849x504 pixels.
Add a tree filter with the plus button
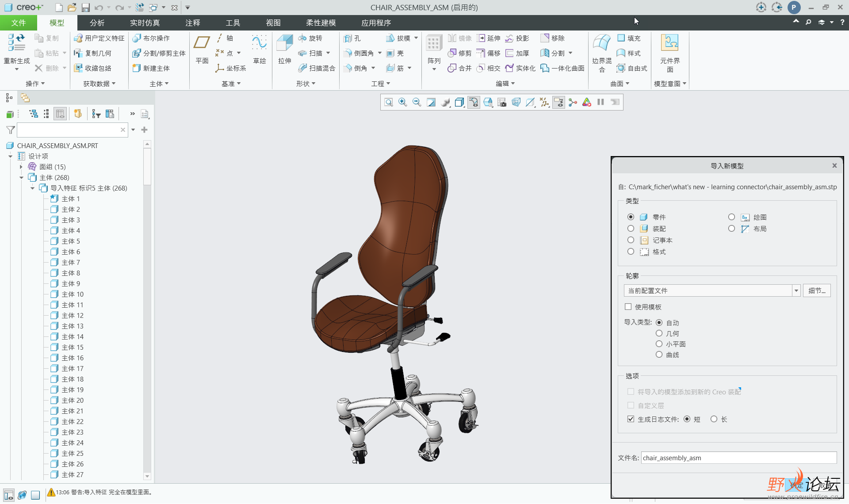144,130
